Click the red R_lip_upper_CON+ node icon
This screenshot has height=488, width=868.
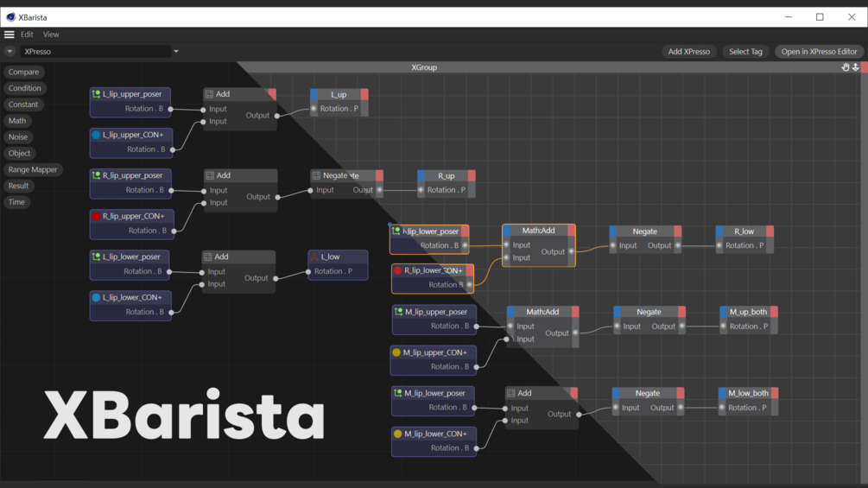97,216
